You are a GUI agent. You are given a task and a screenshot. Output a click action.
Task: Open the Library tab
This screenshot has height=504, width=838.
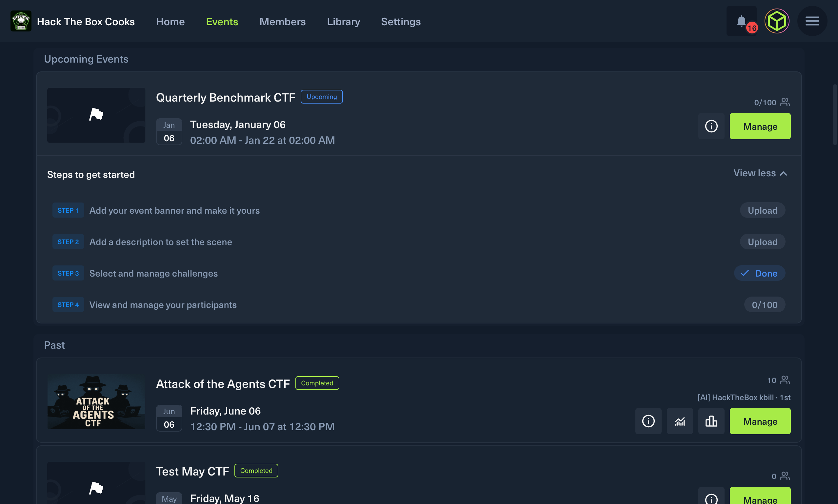pyautogui.click(x=343, y=21)
